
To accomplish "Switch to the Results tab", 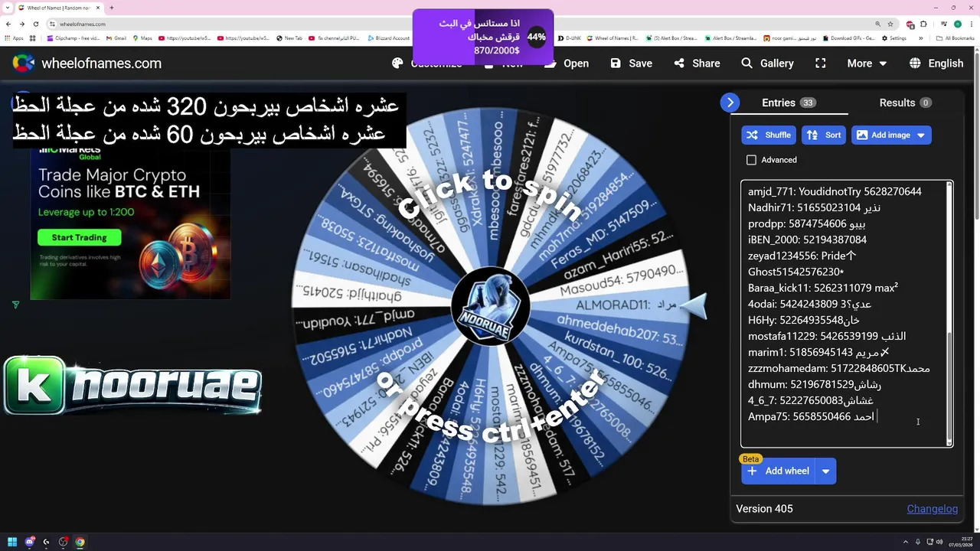I will [x=905, y=103].
